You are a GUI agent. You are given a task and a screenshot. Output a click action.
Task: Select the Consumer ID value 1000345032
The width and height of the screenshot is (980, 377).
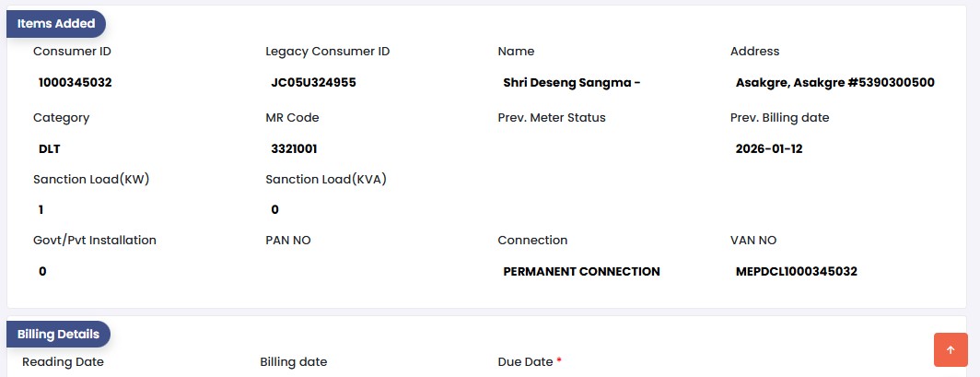pyautogui.click(x=76, y=82)
